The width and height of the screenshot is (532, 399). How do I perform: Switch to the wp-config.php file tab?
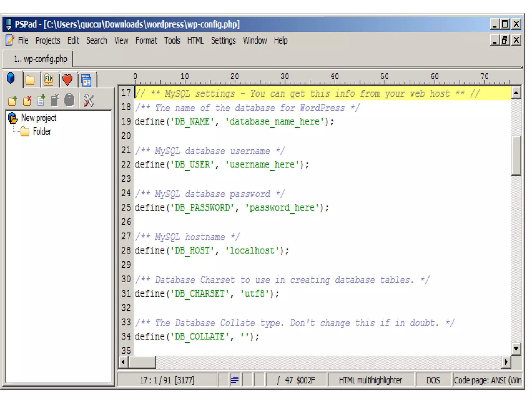(40, 59)
